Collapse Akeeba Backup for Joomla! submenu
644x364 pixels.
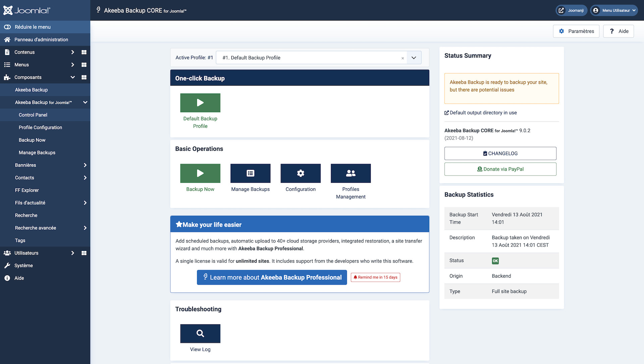85,102
